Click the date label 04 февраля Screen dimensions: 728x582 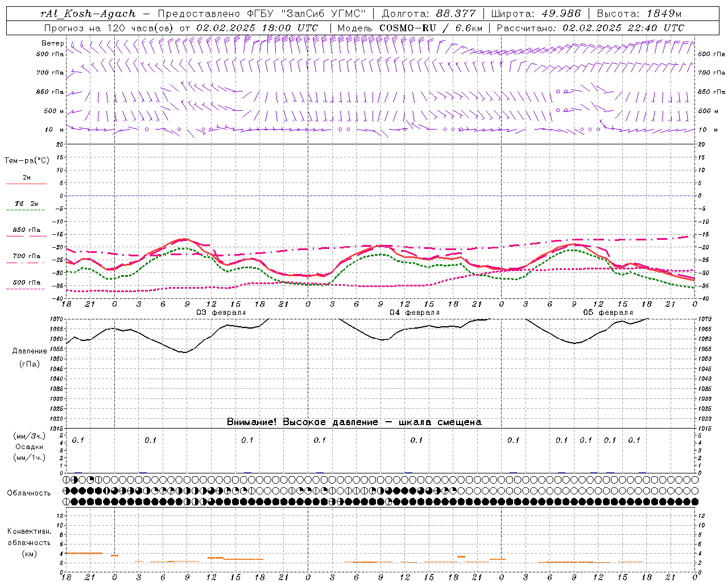415,313
